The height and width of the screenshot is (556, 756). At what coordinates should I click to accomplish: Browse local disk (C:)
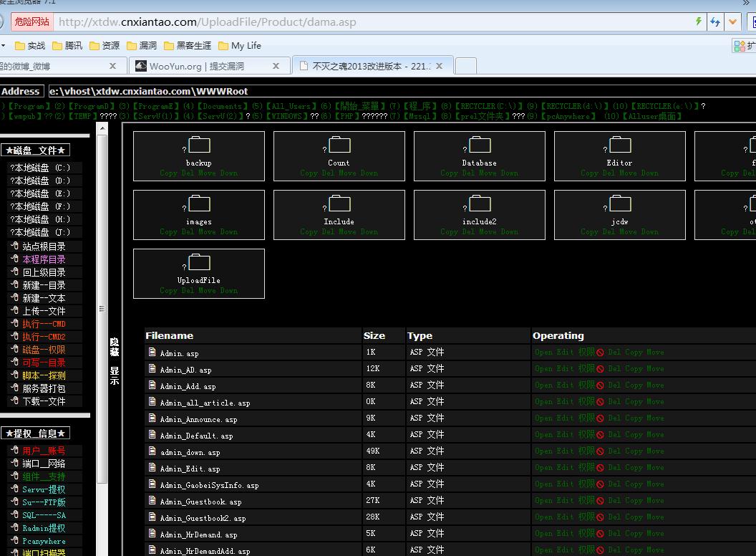[x=40, y=168]
